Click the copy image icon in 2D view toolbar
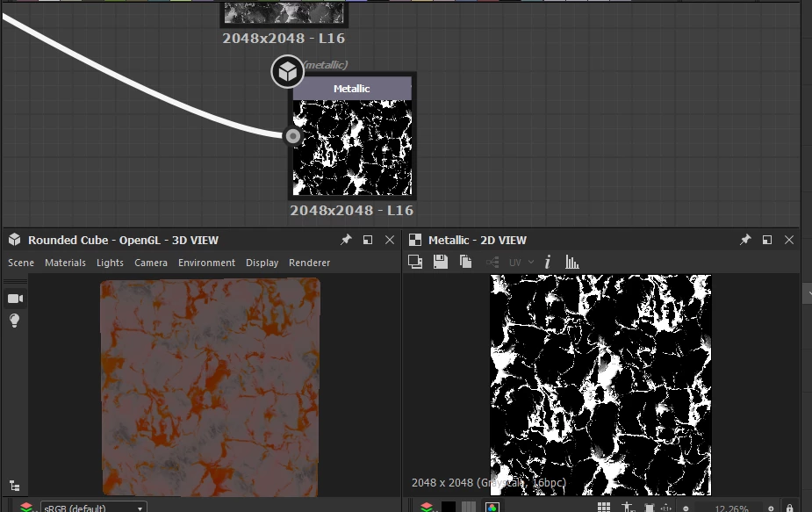The height and width of the screenshot is (512, 812). coord(465,263)
